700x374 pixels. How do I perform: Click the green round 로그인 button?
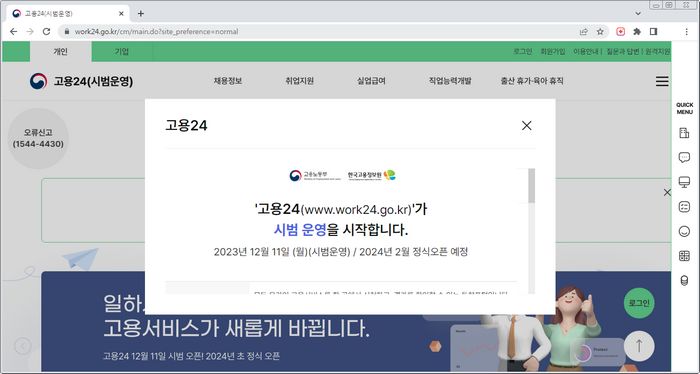click(639, 303)
